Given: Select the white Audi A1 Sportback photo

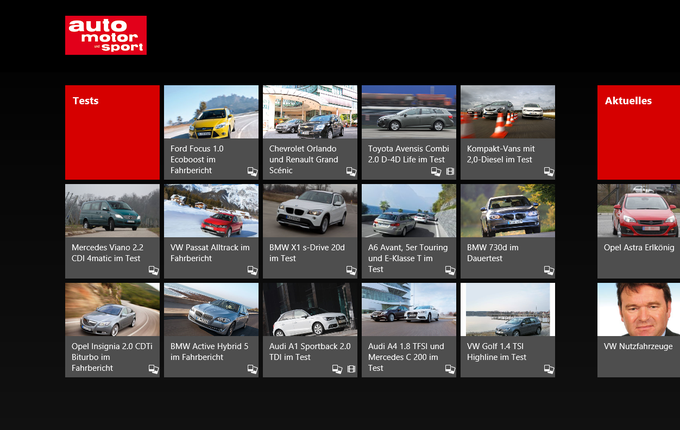Looking at the screenshot, I should coord(310,309).
